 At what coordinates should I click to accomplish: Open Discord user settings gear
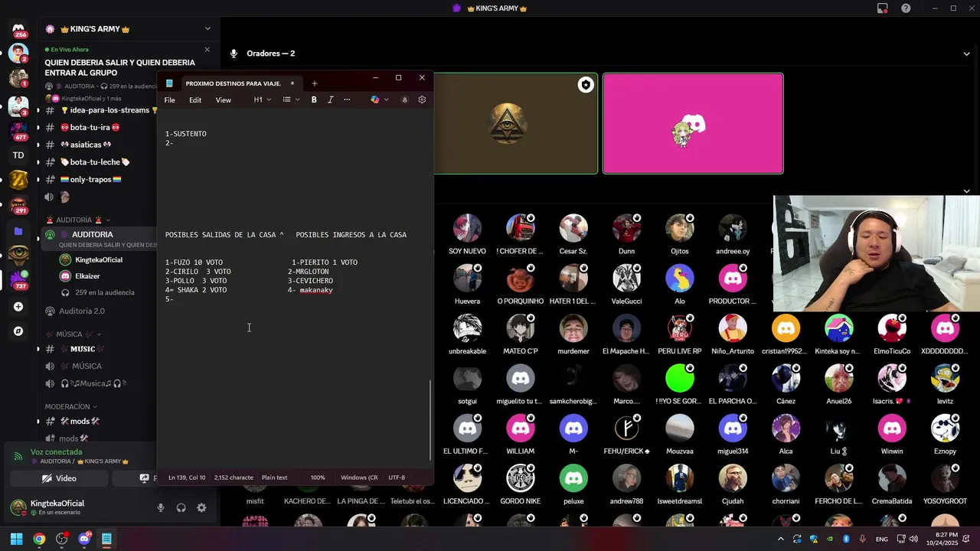click(201, 507)
